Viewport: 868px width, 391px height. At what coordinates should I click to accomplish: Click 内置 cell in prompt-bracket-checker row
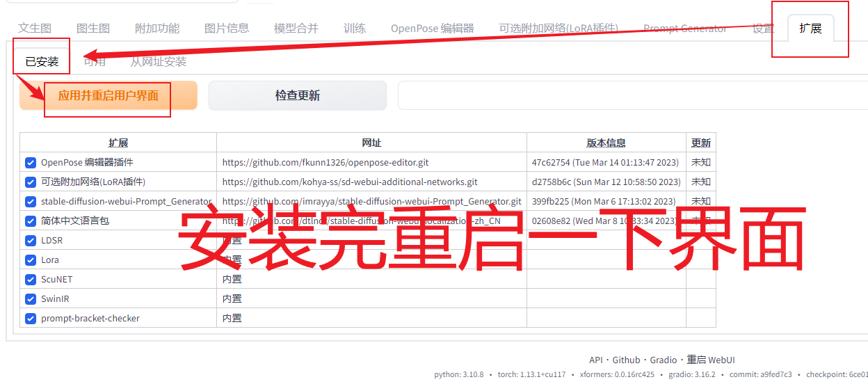click(x=371, y=318)
